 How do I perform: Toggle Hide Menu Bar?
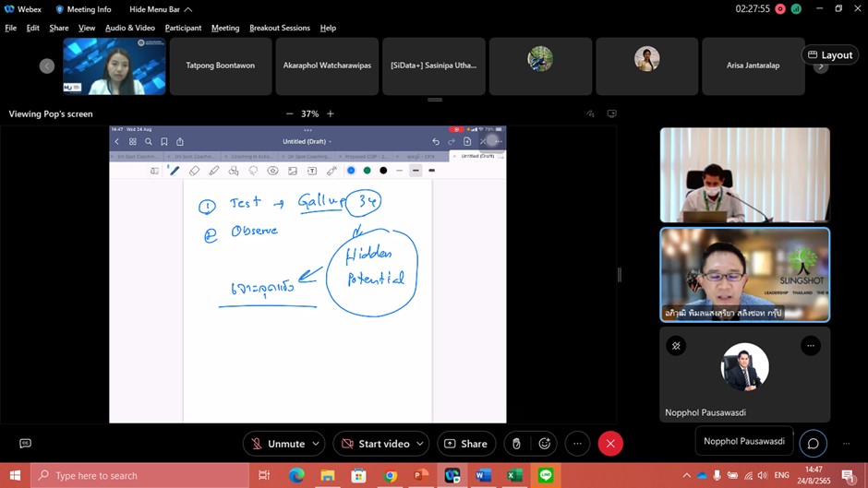pos(160,9)
